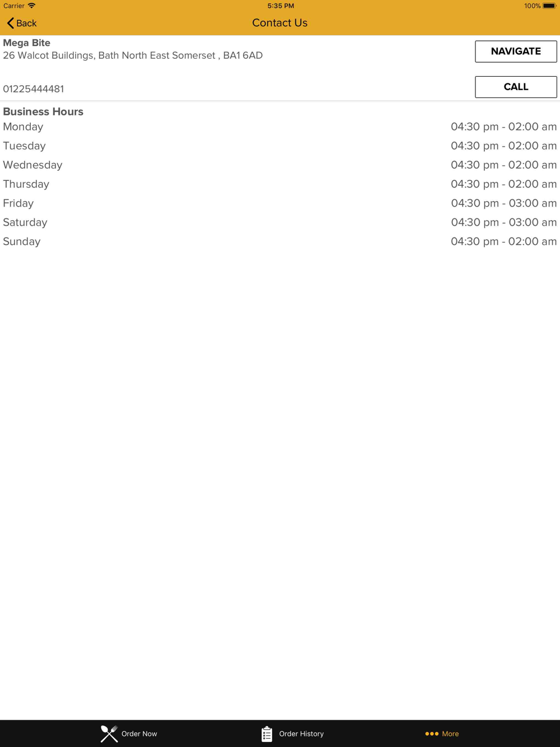Tap the Back label text

point(26,23)
